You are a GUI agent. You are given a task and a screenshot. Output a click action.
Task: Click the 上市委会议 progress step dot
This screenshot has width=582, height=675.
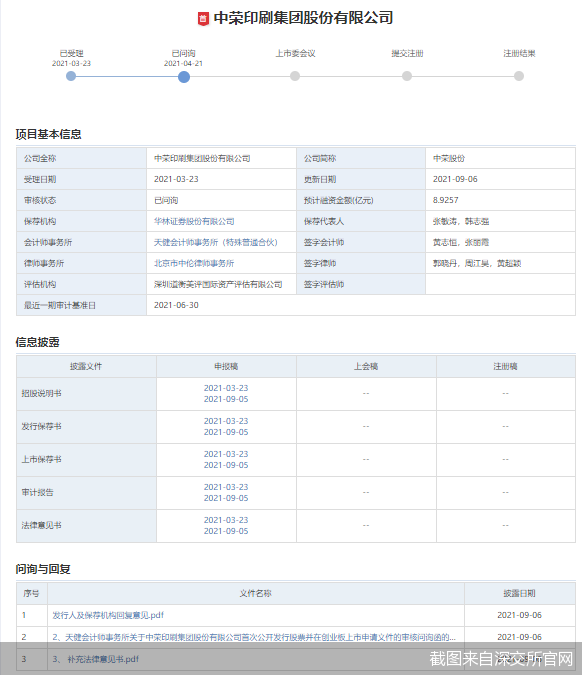295,76
